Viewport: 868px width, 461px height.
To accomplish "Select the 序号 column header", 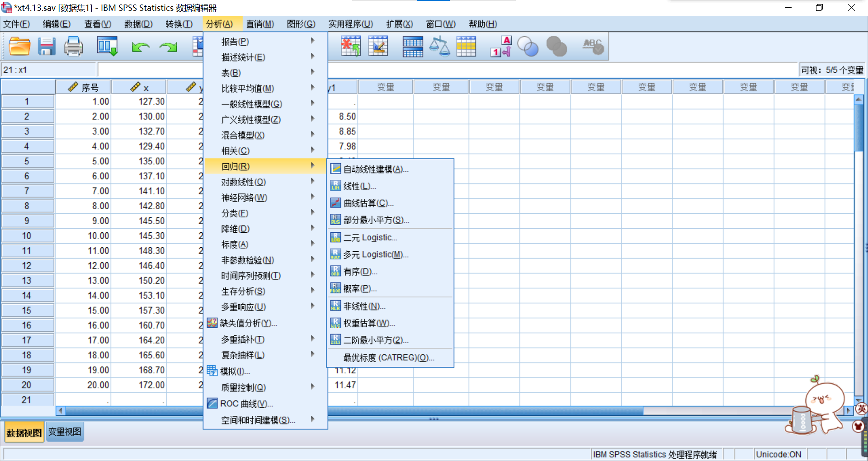I will pos(83,87).
